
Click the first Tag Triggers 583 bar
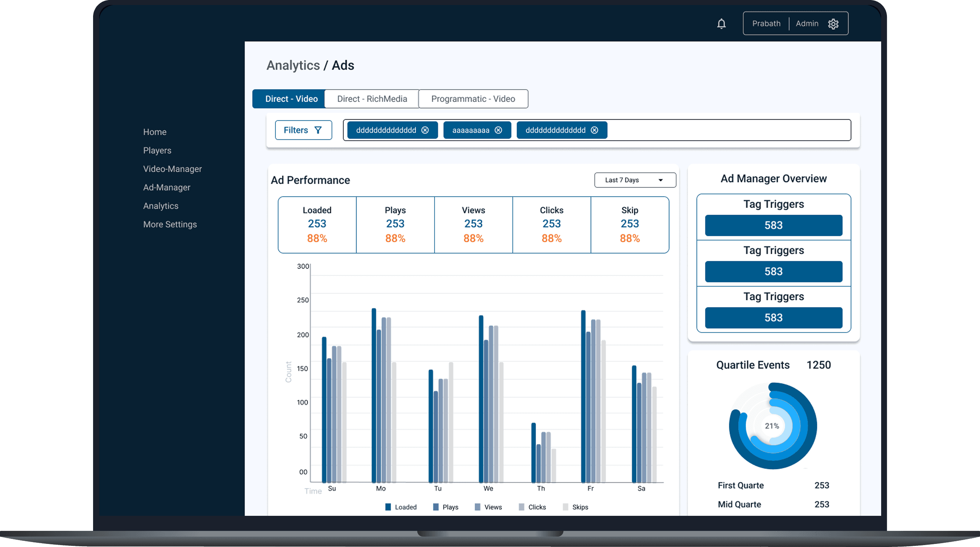tap(773, 225)
